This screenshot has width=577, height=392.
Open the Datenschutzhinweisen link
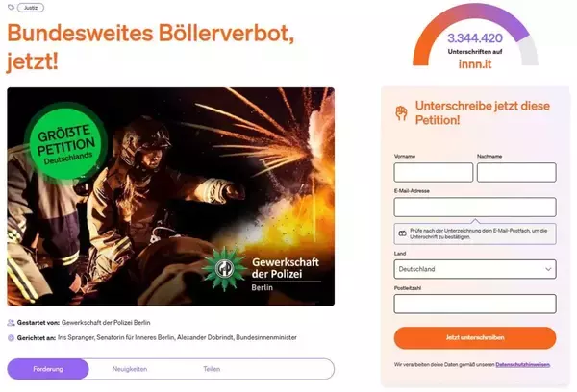pos(522,365)
